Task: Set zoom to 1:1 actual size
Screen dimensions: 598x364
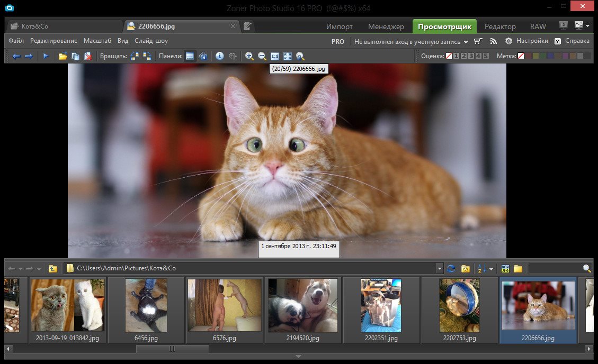Action: pos(275,56)
